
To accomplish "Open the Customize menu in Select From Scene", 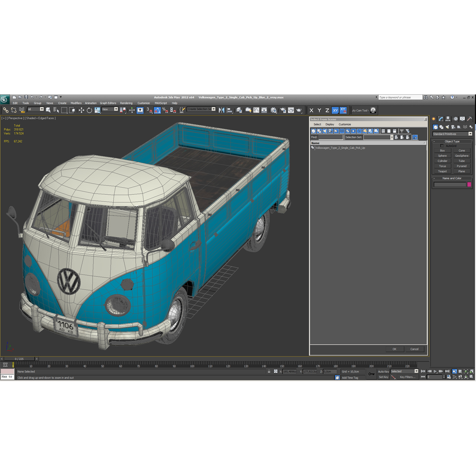I will [x=345, y=124].
